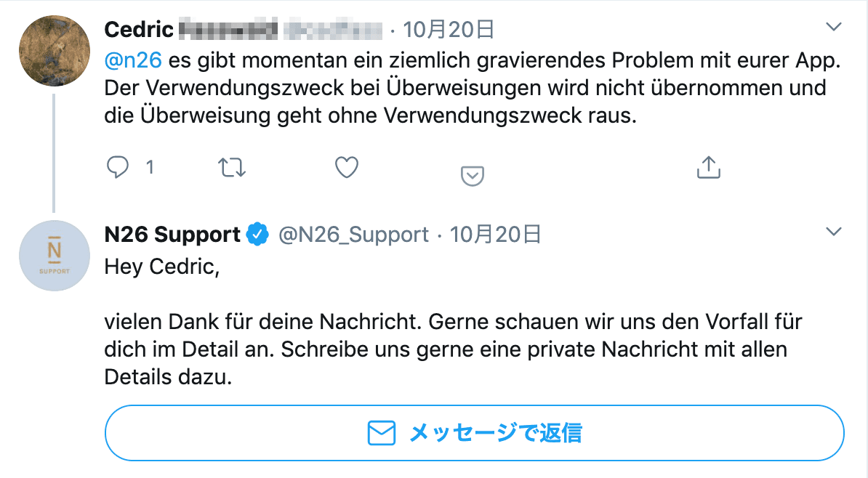
Task: Click the blue verified badge
Action: 257,235
